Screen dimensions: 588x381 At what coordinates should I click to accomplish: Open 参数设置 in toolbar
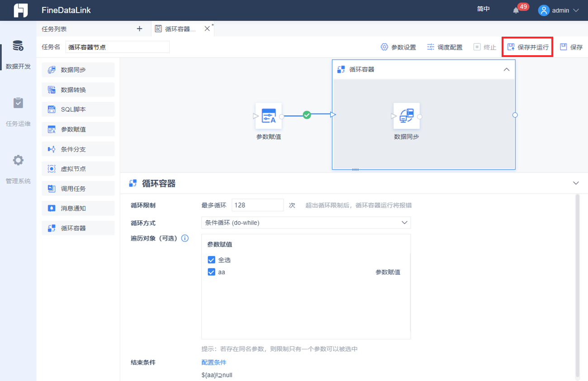(398, 47)
